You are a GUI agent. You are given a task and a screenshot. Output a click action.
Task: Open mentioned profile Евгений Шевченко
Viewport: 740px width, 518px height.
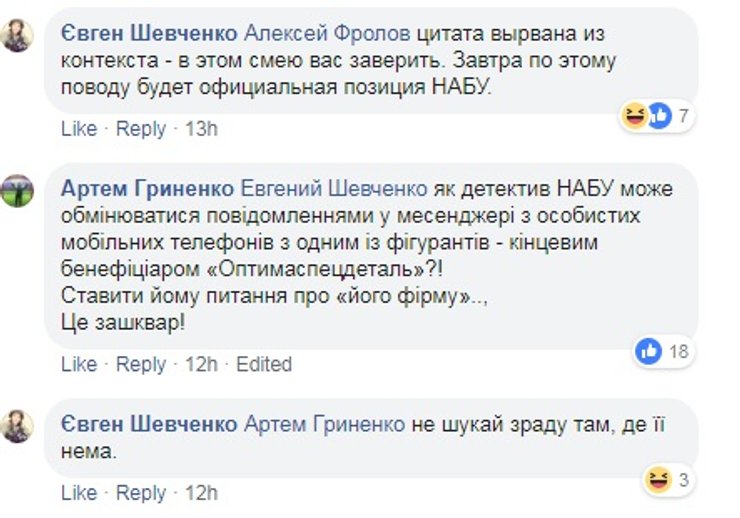coord(334,189)
